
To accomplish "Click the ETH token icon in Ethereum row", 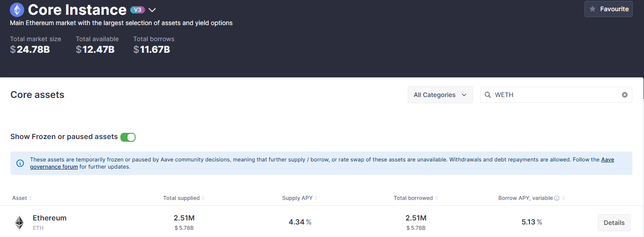I will point(19,223).
